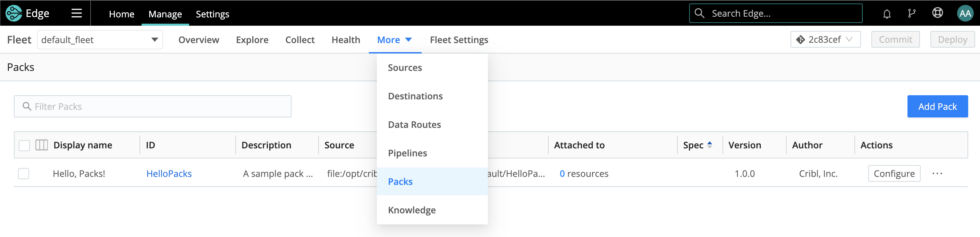
Task: Switch to fleet Overview
Action: (x=198, y=40)
